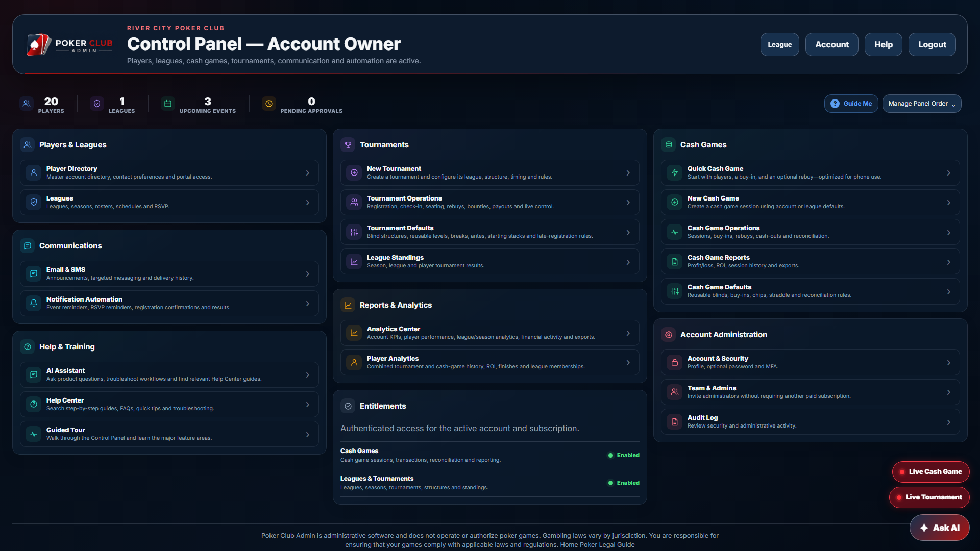Expand Cash Game Defaults via its chevron
Viewport: 980px width, 551px height.
point(949,292)
